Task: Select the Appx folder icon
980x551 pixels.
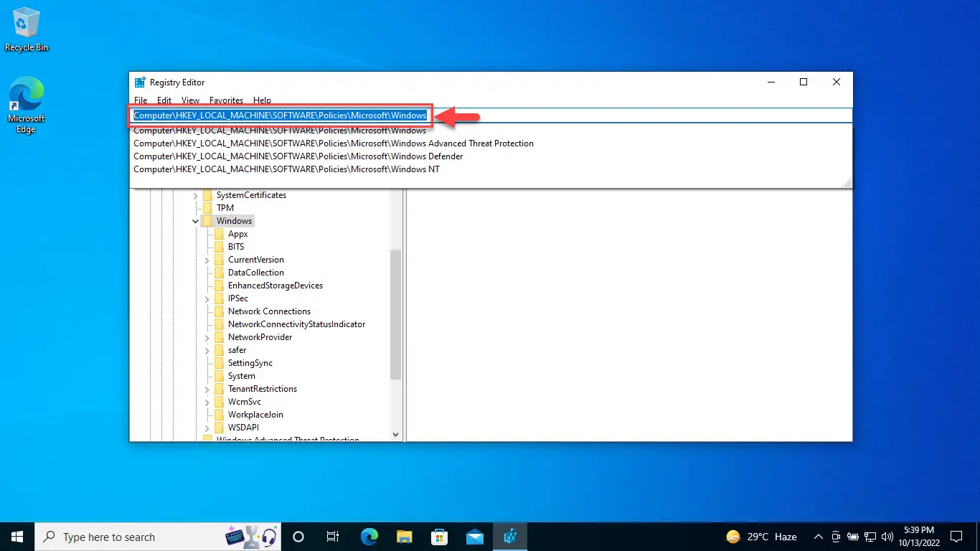Action: 220,234
